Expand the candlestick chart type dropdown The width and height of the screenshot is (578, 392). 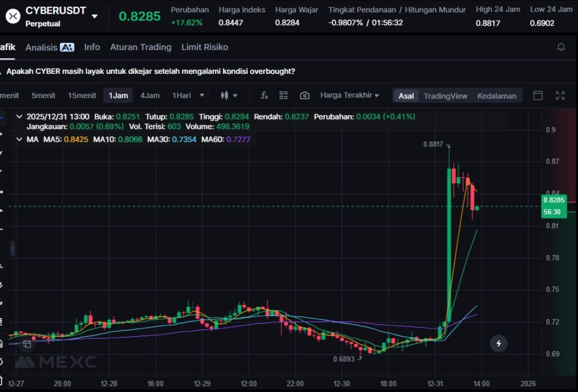(x=229, y=95)
